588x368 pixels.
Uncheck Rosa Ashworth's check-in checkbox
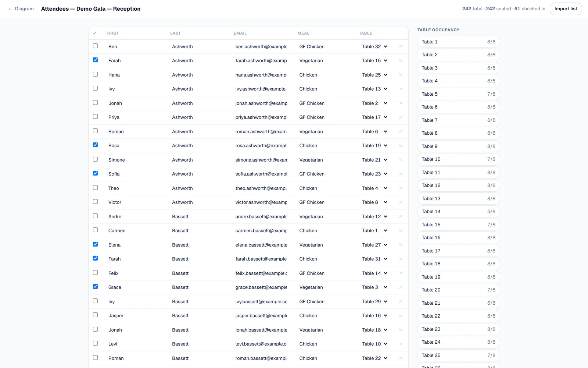(x=96, y=145)
